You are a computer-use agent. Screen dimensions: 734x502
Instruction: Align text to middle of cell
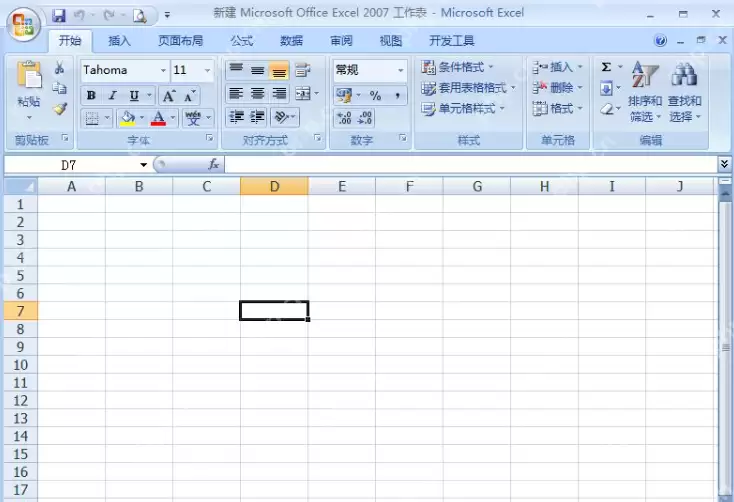click(x=257, y=70)
